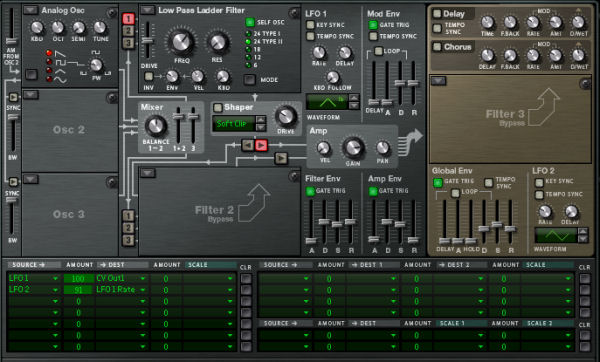Click the lower right-arrow routing button near Amp
The height and width of the screenshot is (362, 600).
[x=281, y=158]
